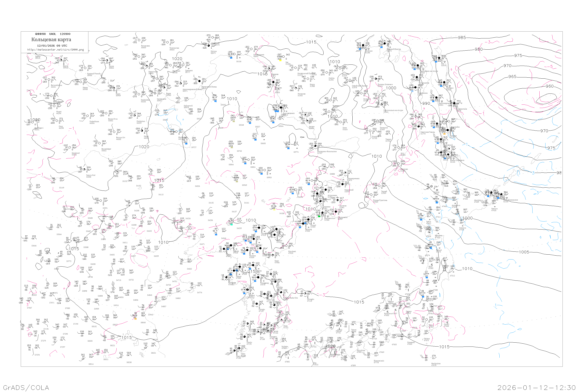Click the 985 isobar label

point(462,37)
